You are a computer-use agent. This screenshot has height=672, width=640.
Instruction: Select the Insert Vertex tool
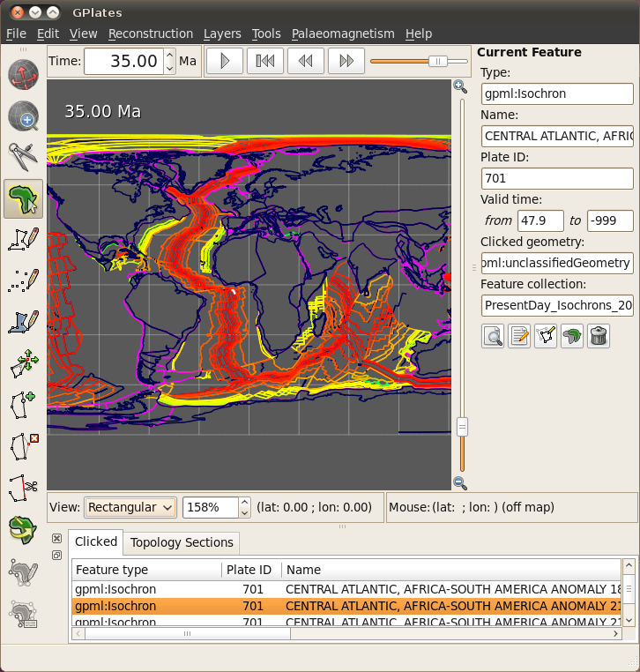(23, 405)
